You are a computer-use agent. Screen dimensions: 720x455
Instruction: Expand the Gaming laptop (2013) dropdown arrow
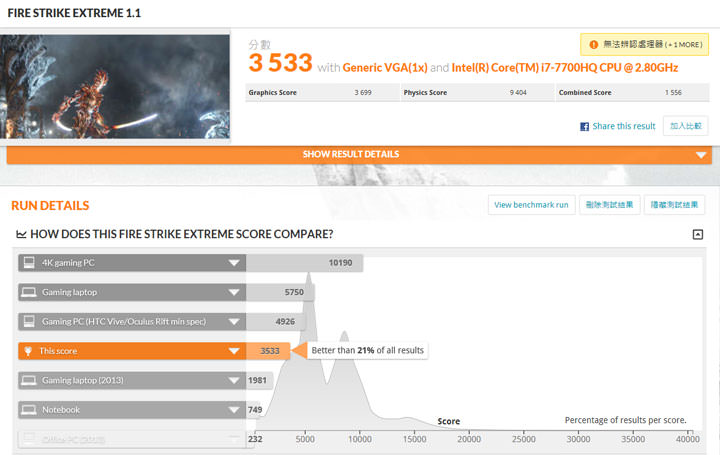tap(233, 381)
